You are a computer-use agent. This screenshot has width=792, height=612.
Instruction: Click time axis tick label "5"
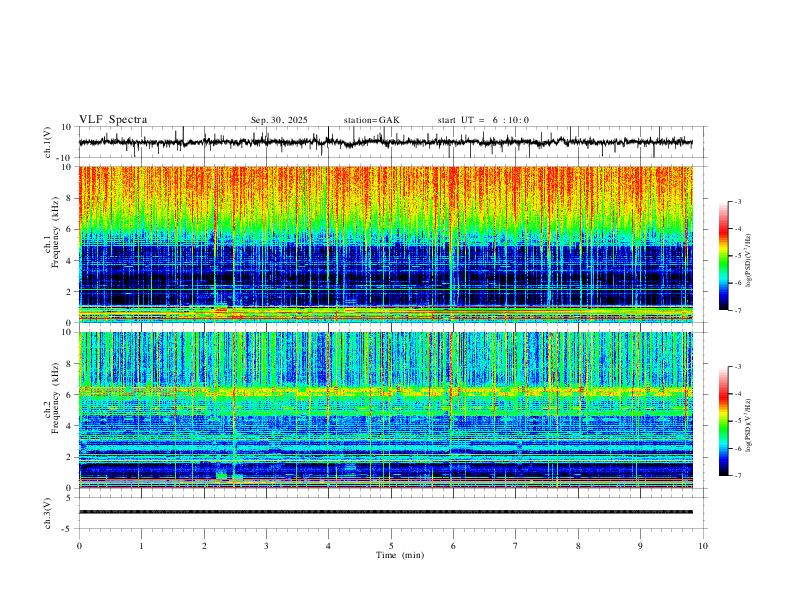(391, 546)
